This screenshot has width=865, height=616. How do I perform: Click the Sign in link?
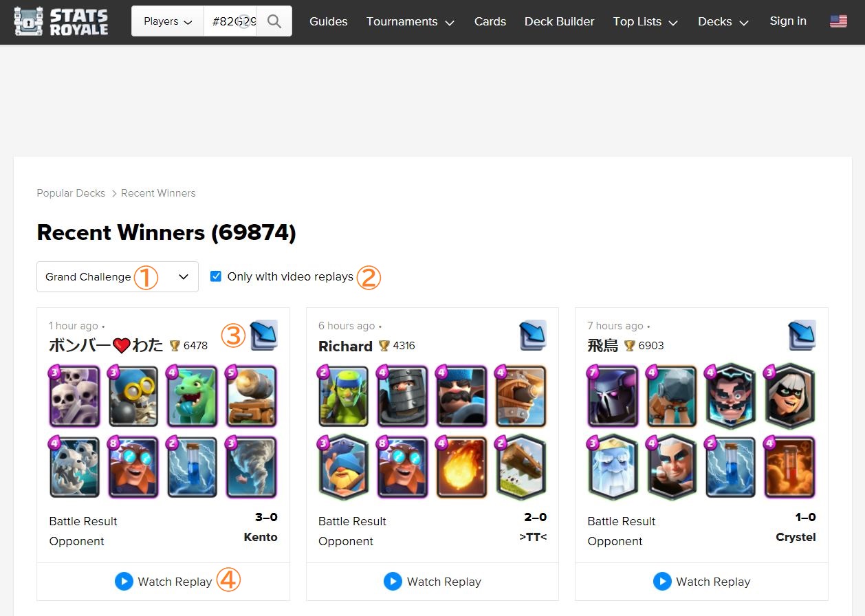pyautogui.click(x=788, y=21)
